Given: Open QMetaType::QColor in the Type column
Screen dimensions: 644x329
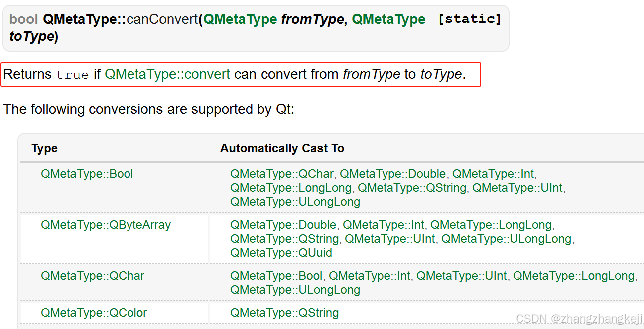Looking at the screenshot, I should click(x=94, y=313).
